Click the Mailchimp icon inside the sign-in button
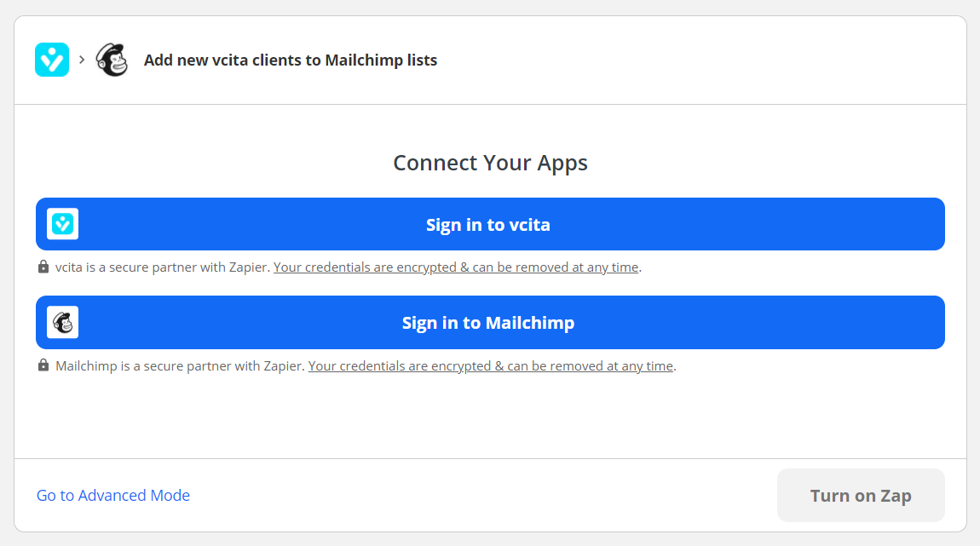 tap(62, 322)
